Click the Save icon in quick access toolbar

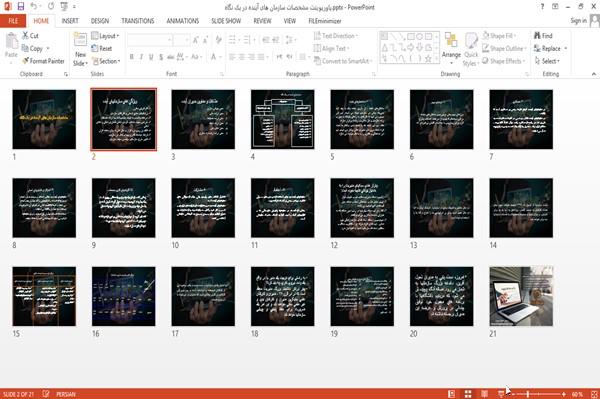point(21,6)
